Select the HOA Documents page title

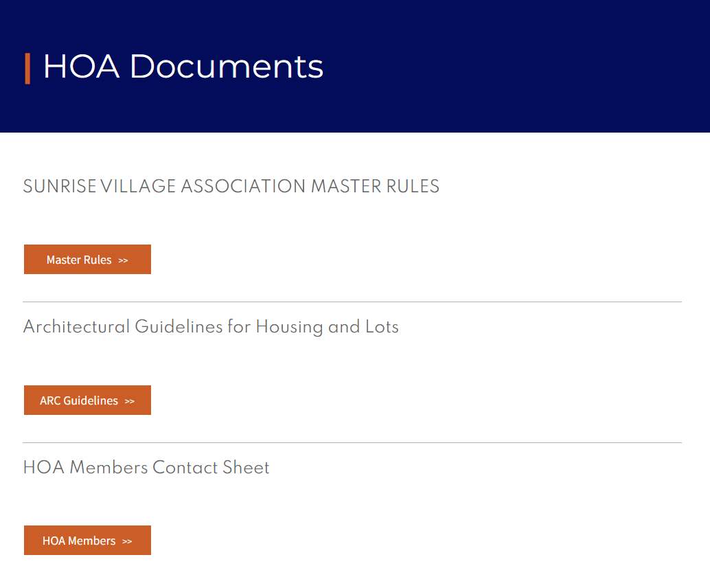(x=182, y=67)
